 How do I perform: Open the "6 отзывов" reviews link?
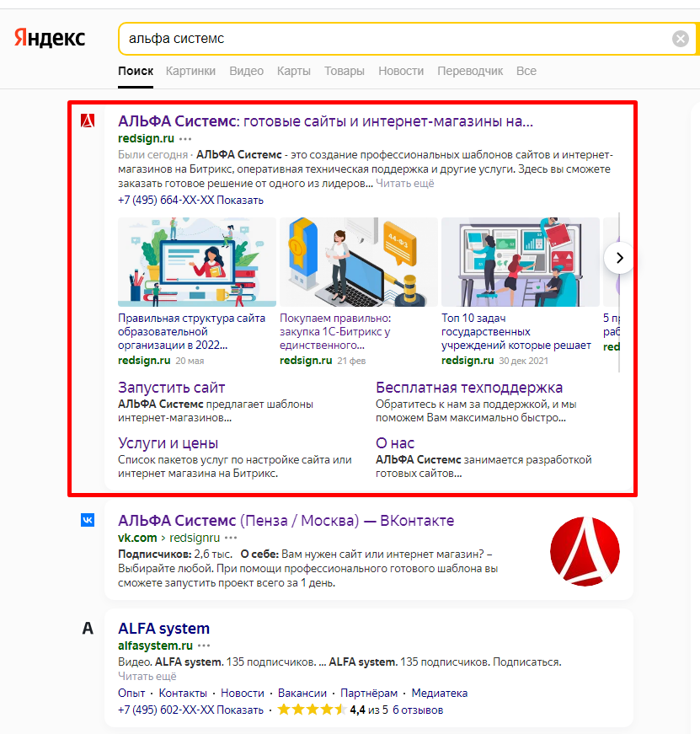[x=417, y=710]
